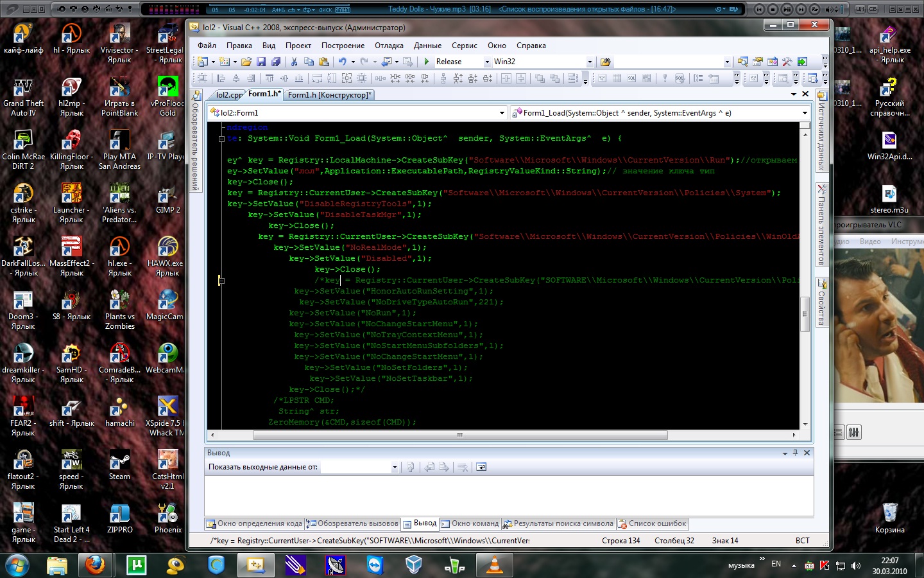
Task: Click the taskbar clock showing 22:07
Action: point(889,566)
